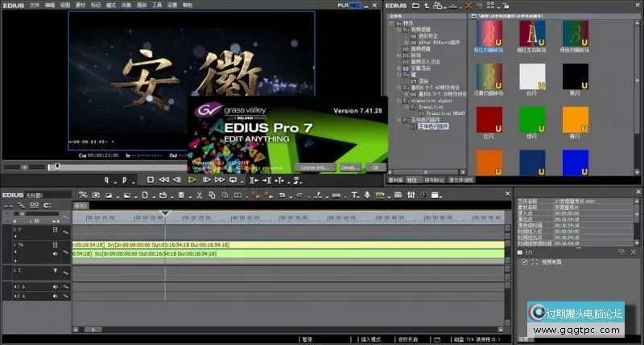Click the Fast Forward button in player
The image size is (644, 345).
(x=221, y=180)
